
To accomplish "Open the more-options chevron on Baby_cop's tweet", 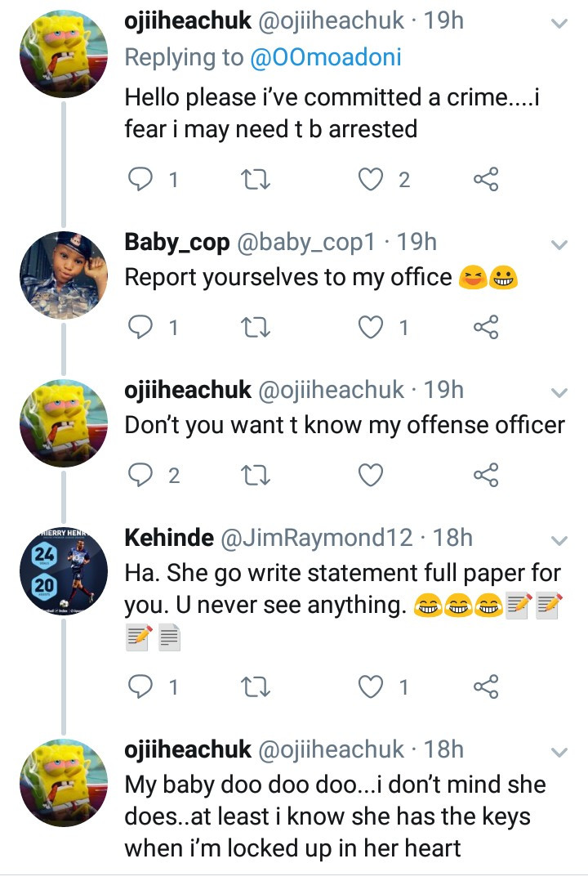I will click(559, 244).
